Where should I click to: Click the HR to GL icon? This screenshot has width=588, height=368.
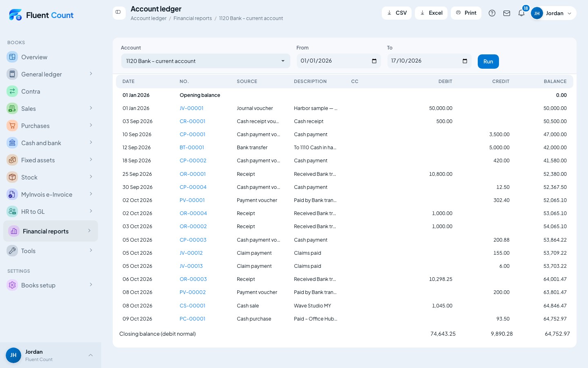point(12,211)
